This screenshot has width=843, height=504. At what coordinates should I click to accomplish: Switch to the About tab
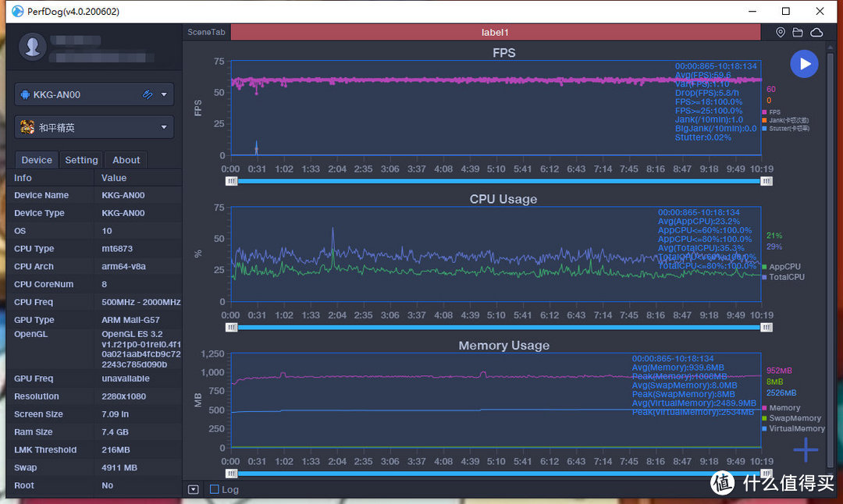tap(126, 160)
